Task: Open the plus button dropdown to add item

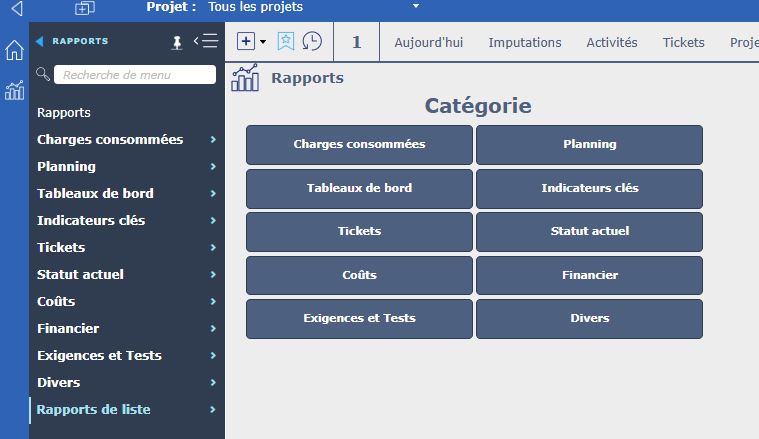Action: (x=251, y=41)
